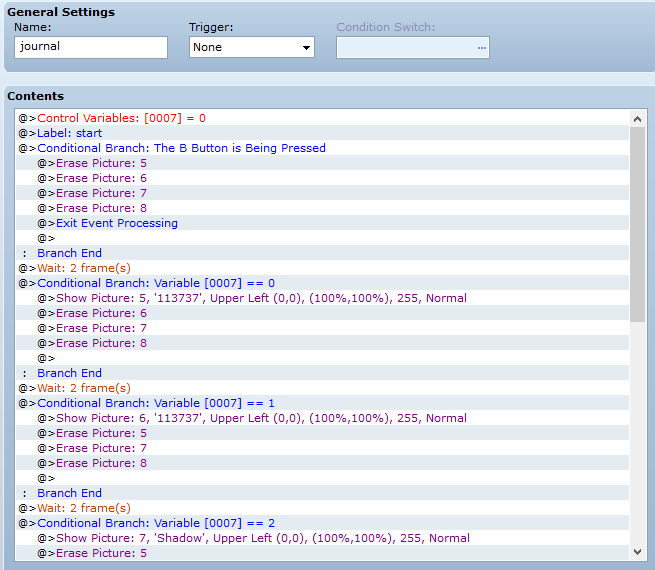Open Condition Switch ellipsis selector

pos(482,48)
